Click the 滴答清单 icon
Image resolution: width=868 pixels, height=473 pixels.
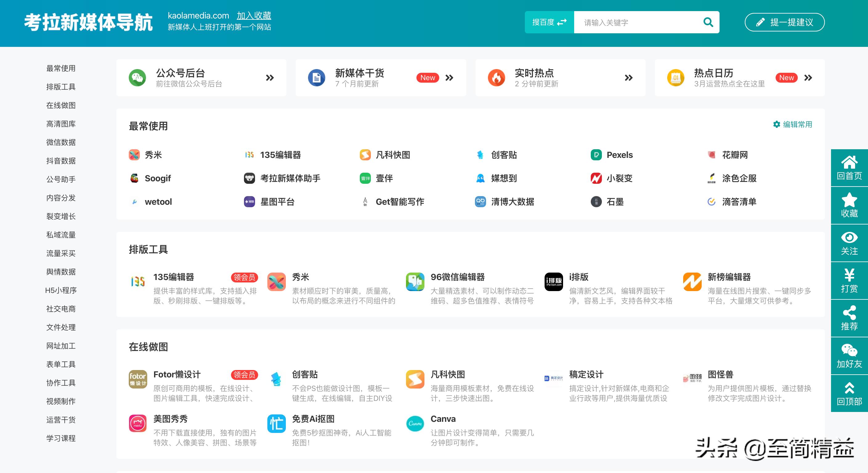point(711,202)
